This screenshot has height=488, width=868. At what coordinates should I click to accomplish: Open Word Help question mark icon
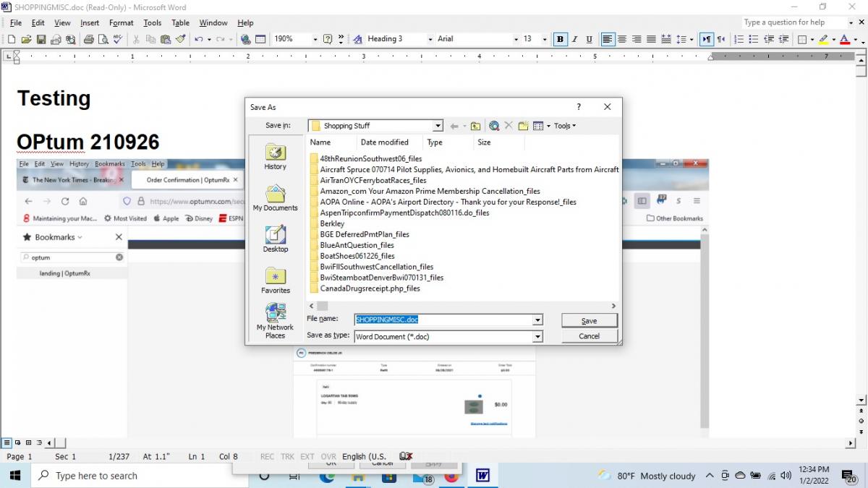327,39
